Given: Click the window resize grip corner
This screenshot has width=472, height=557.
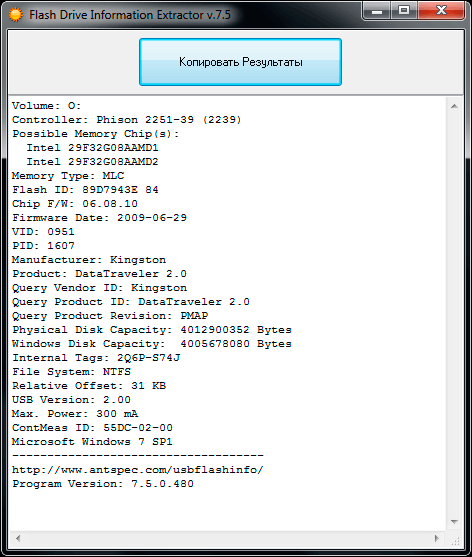Looking at the screenshot, I should (x=455, y=539).
